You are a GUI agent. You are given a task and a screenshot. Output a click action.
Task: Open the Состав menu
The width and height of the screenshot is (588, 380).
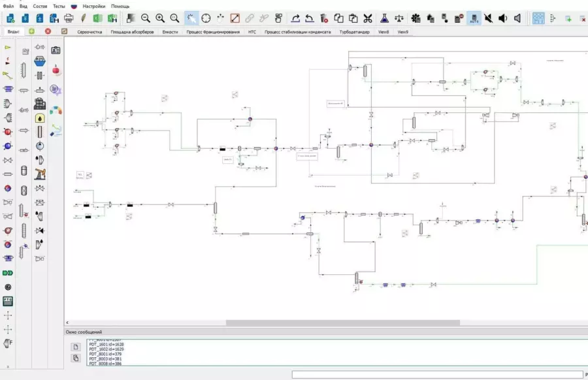point(40,7)
